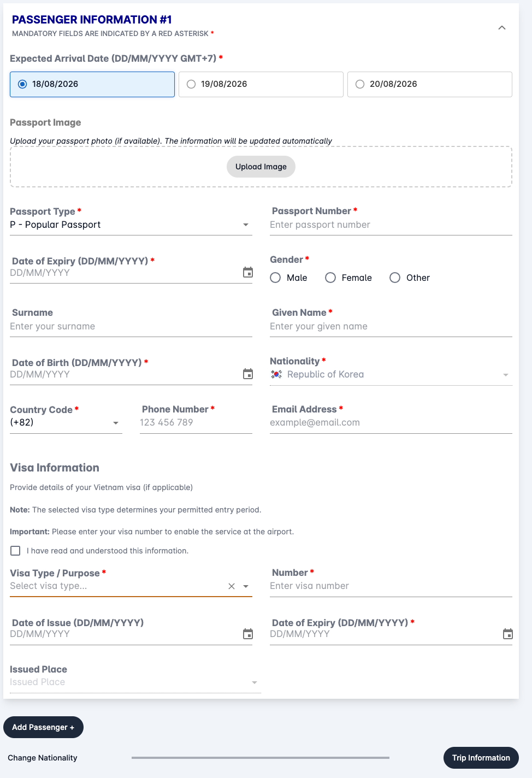532x778 pixels.
Task: Click the Upload Image button
Action: pyautogui.click(x=261, y=167)
